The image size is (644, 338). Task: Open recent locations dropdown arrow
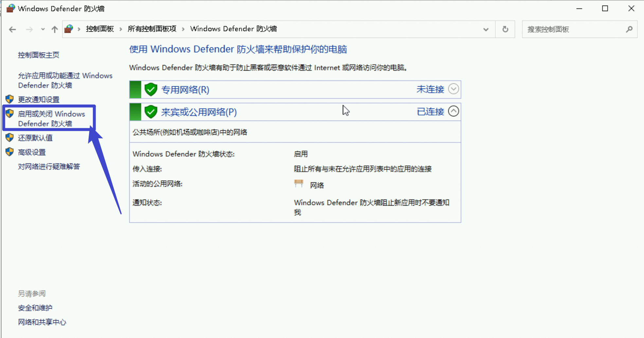(43, 29)
